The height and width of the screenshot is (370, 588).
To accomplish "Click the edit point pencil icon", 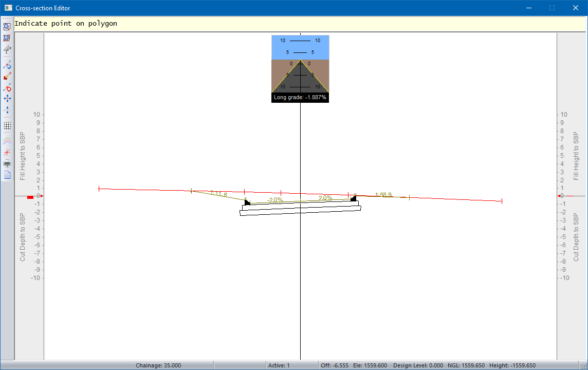I will click(x=7, y=77).
